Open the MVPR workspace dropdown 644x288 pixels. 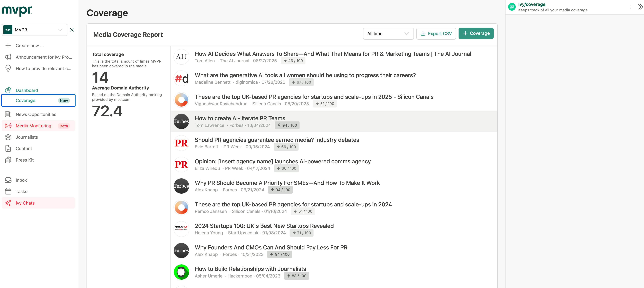(x=35, y=30)
